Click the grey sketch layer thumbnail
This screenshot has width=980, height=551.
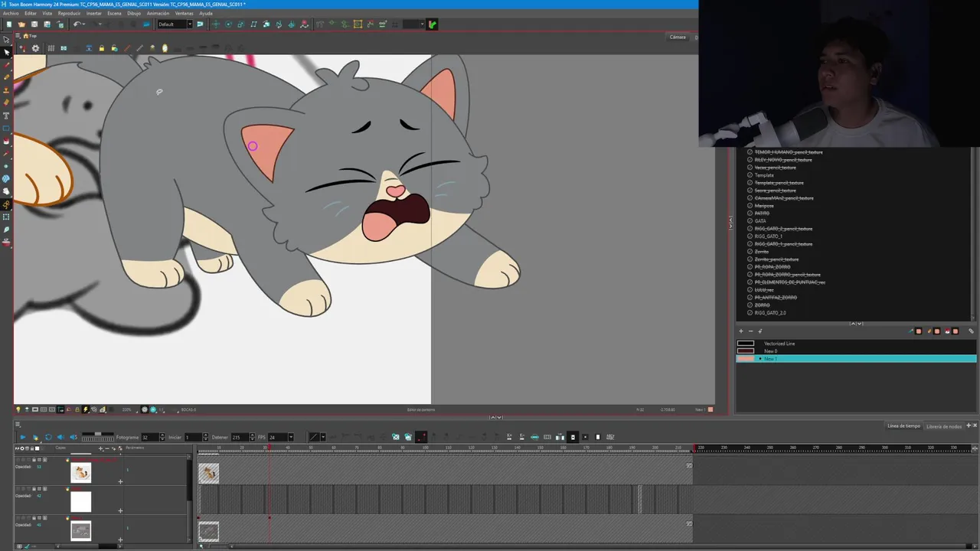(x=80, y=530)
